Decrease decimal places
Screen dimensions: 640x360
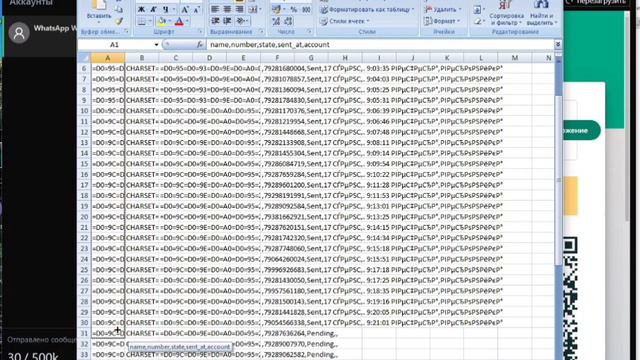point(288,21)
